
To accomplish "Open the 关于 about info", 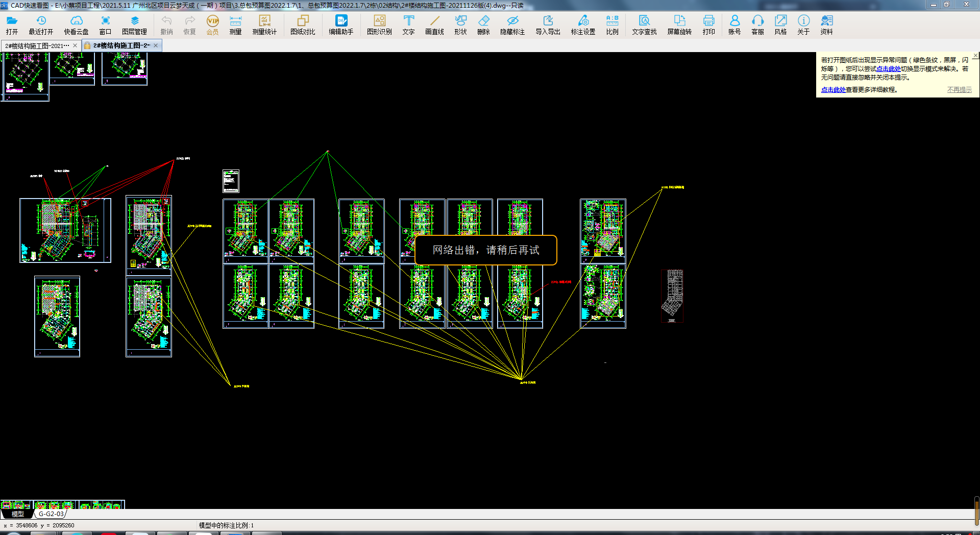I will (803, 25).
